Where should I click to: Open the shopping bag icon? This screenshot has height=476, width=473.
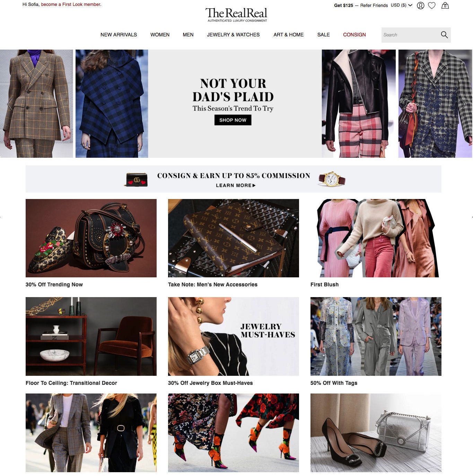[445, 6]
